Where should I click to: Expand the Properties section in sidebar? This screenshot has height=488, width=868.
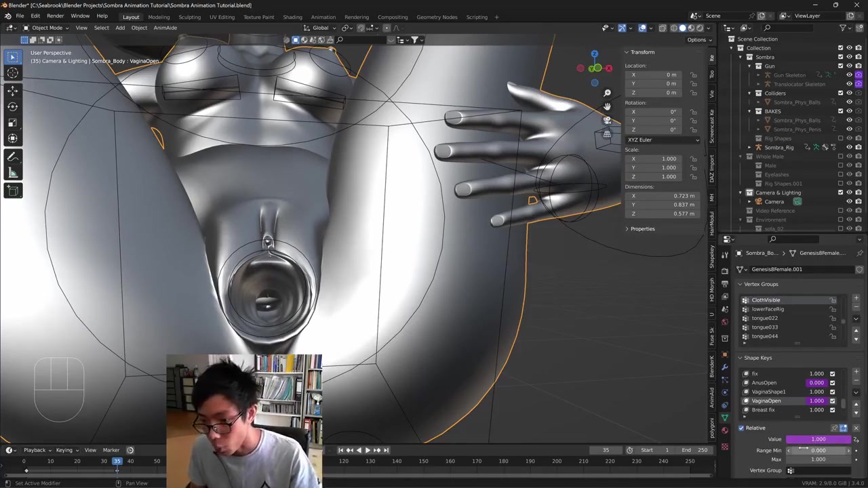coord(642,229)
